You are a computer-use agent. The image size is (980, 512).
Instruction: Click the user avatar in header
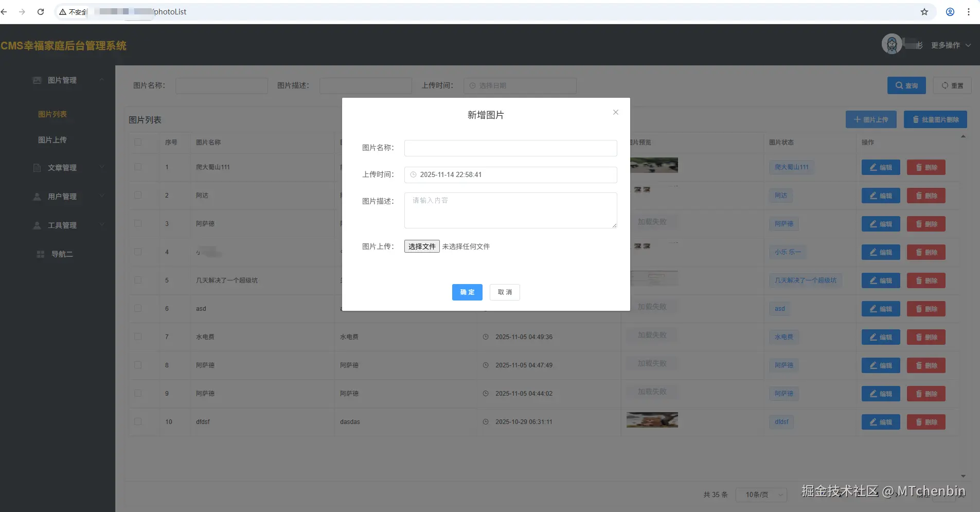click(892, 45)
